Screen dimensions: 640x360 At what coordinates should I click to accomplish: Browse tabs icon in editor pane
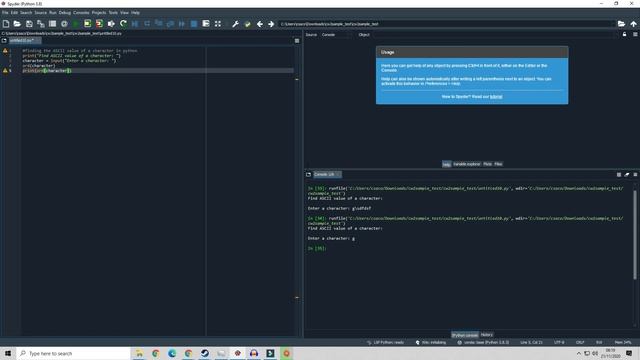(x=4, y=40)
